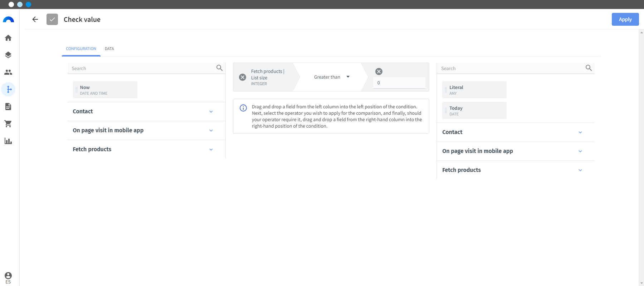Switch to the CONFIGURATION tab

tap(81, 49)
